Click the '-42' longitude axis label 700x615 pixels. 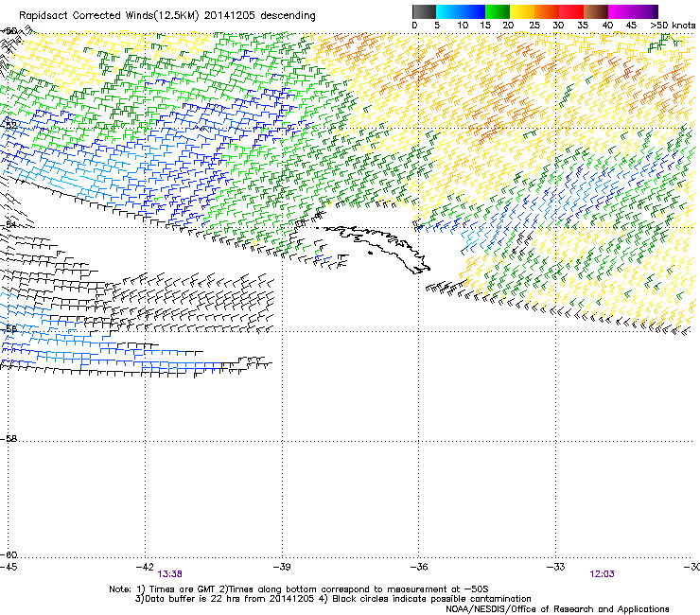coord(145,567)
